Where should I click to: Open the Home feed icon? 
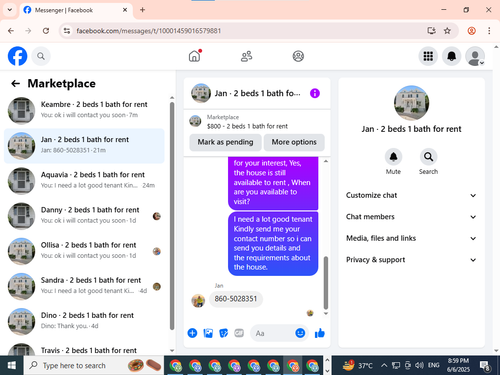click(x=195, y=56)
